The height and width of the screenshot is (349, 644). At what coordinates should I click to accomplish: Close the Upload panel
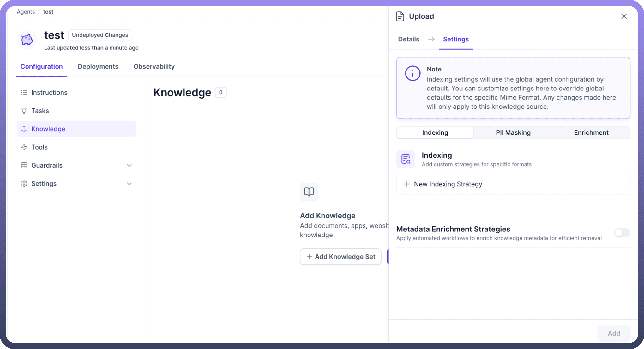tap(624, 16)
